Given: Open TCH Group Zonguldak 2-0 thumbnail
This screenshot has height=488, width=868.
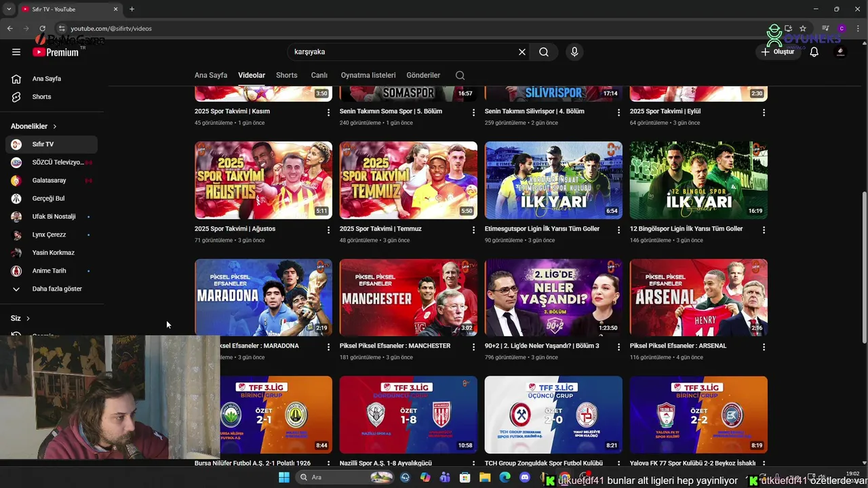Looking at the screenshot, I should pyautogui.click(x=553, y=415).
